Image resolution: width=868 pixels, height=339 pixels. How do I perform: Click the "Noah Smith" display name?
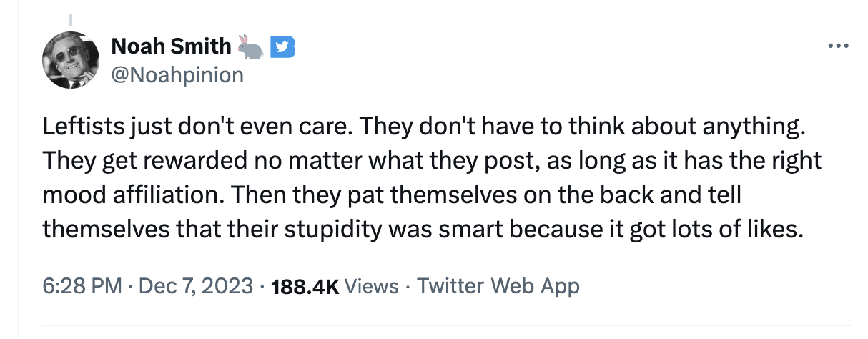(171, 47)
